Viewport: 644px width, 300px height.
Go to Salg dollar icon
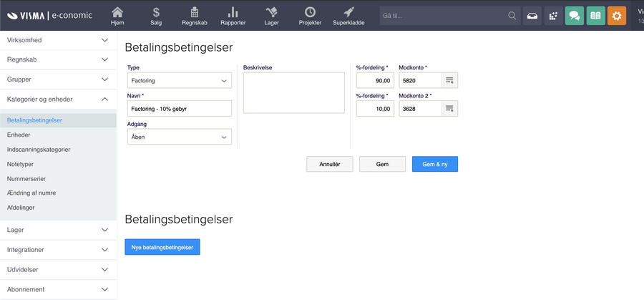[x=156, y=15]
